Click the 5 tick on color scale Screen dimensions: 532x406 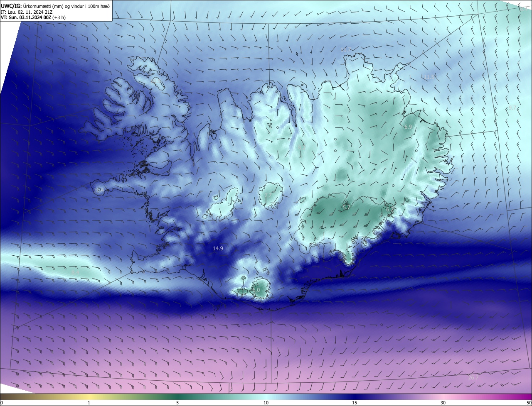(x=177, y=403)
